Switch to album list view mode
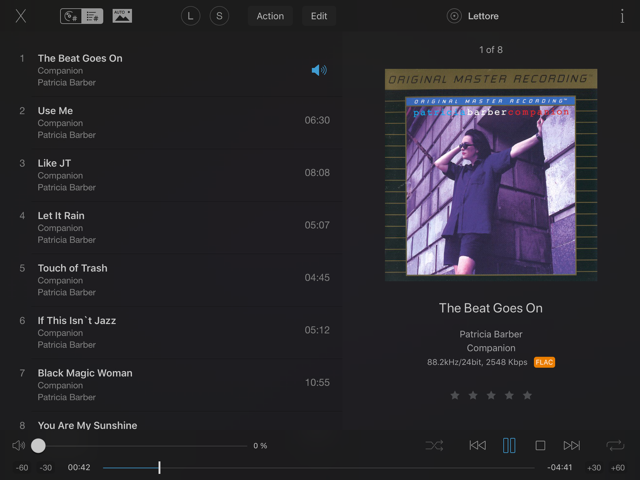 tap(71, 16)
